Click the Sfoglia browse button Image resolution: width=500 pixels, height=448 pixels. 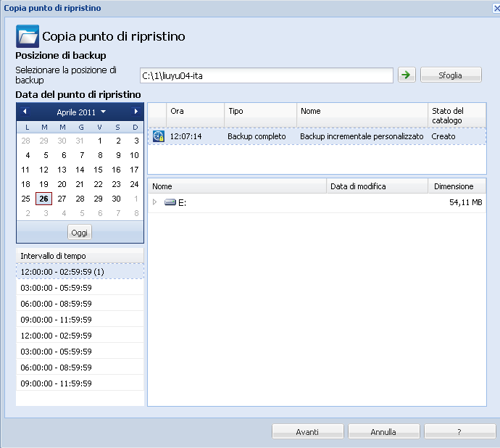click(450, 75)
